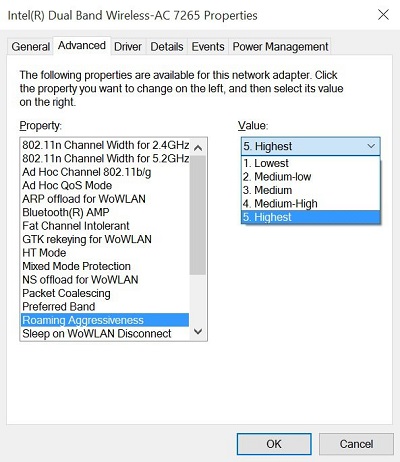The image size is (400, 462).
Task: Click the property list scroll down arrow
Action: point(198,332)
